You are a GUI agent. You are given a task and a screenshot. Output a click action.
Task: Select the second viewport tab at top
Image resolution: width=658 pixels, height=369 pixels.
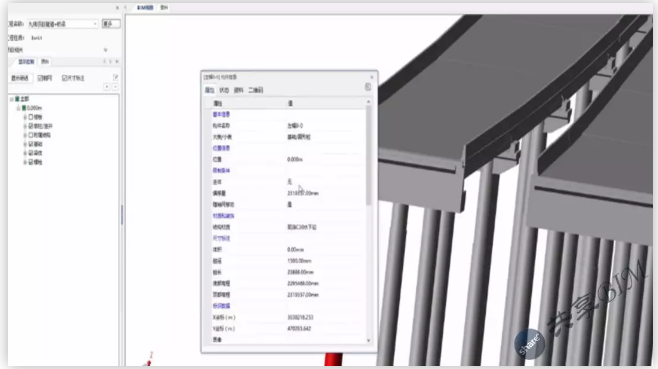pyautogui.click(x=164, y=8)
